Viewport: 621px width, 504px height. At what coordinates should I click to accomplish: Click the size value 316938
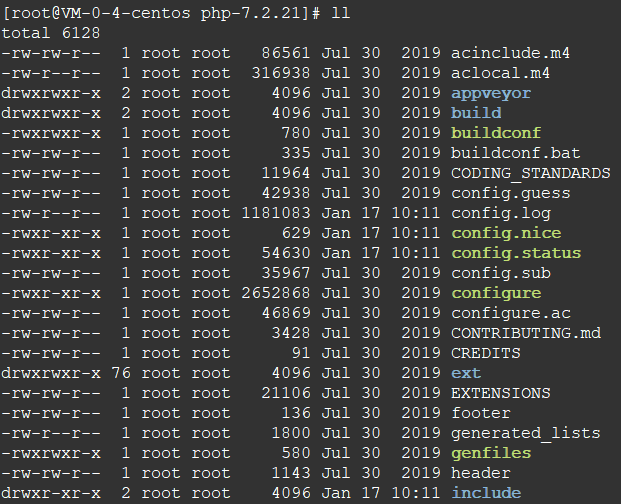(x=280, y=73)
